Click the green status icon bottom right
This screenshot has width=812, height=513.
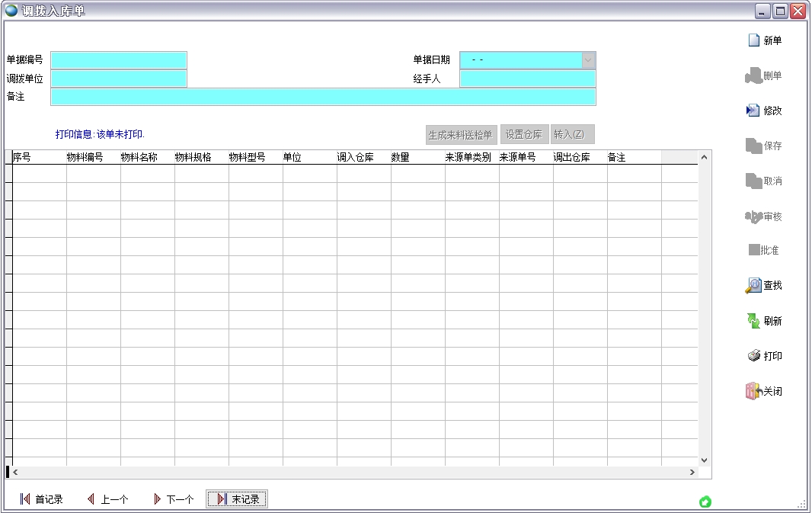705,501
